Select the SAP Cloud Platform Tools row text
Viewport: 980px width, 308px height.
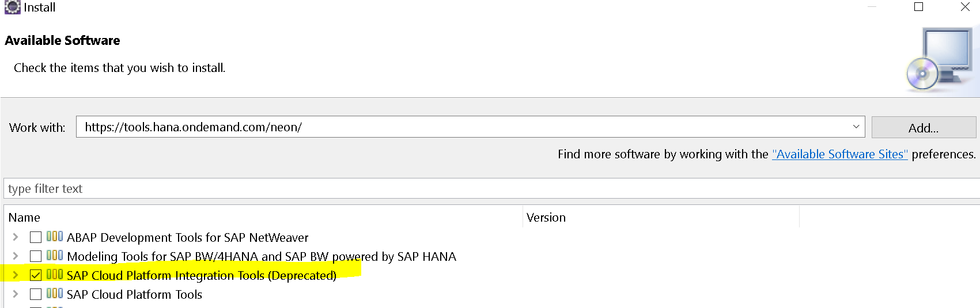coord(134,294)
